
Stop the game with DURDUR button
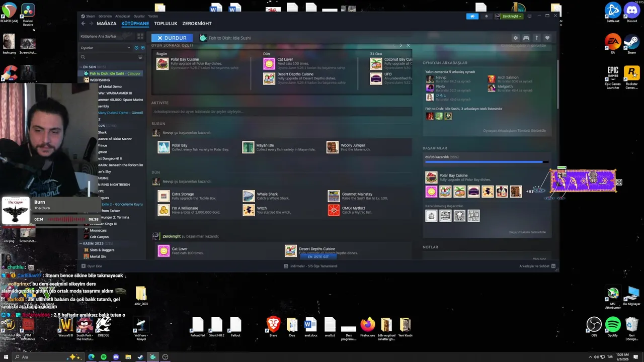click(x=172, y=38)
